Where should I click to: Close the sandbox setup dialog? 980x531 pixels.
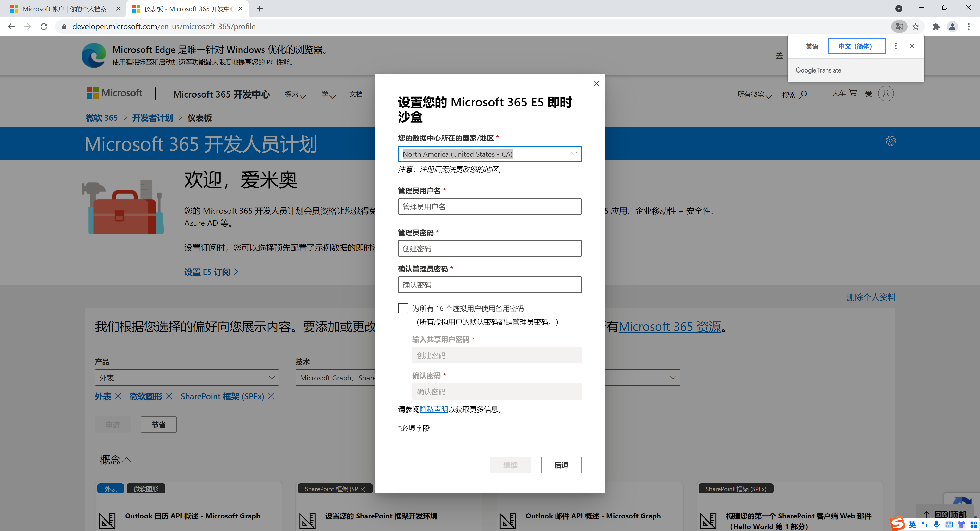pyautogui.click(x=596, y=83)
